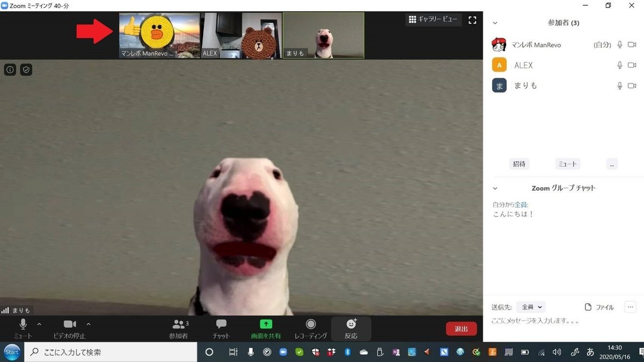Open Bluetooth tray icon
Image resolution: width=644 pixels, height=362 pixels.
pos(347,352)
